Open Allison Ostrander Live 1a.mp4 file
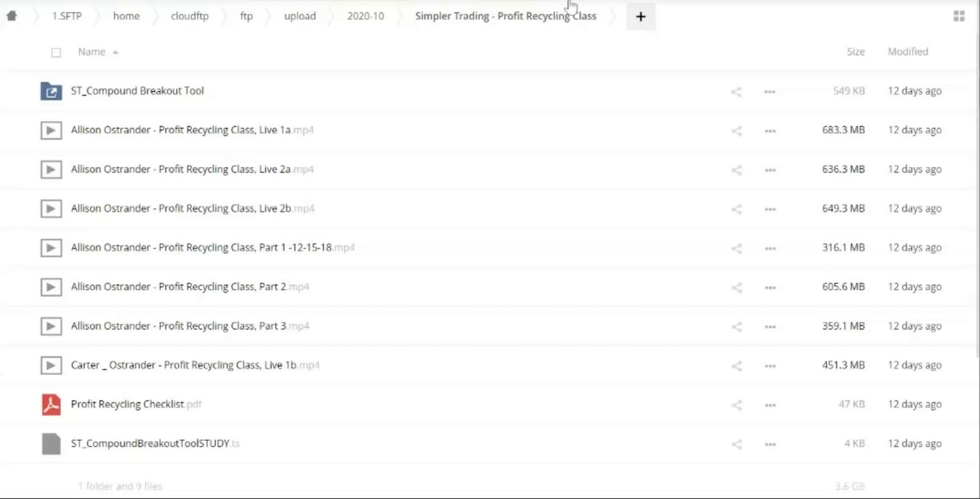The width and height of the screenshot is (980, 499). 192,130
